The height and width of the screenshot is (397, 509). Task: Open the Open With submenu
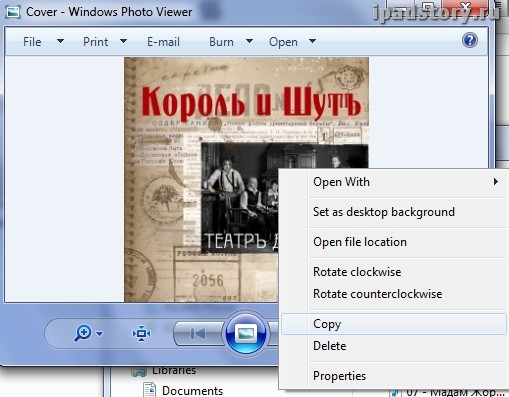coord(394,182)
